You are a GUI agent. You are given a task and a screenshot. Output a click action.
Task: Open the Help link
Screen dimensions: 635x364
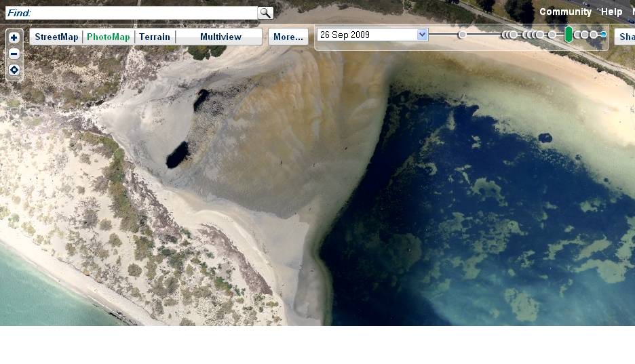click(x=611, y=12)
